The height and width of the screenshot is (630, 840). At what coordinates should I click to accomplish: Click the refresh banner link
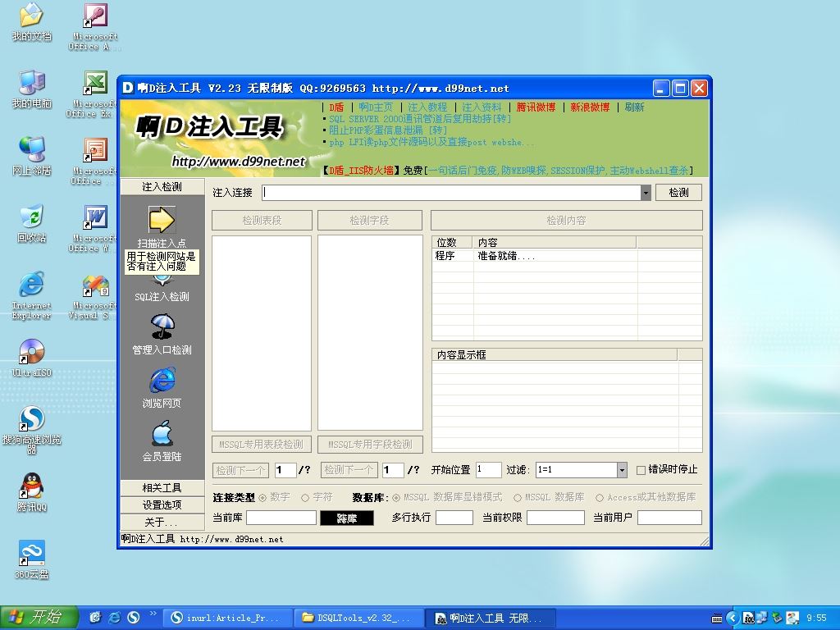pos(634,107)
